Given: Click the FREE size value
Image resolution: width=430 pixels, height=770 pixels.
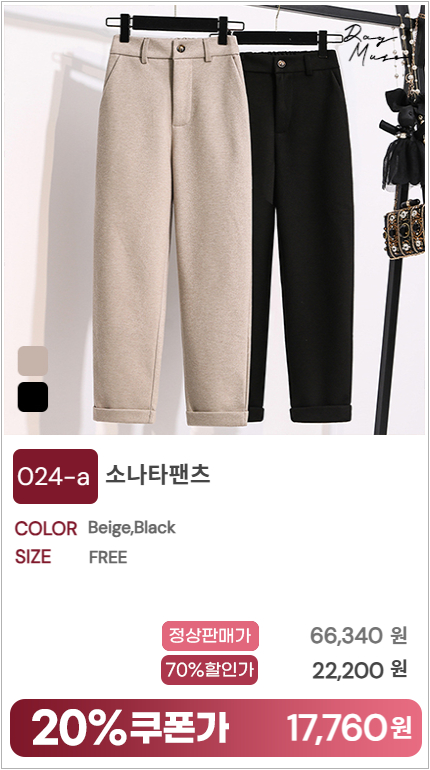Looking at the screenshot, I should 108,557.
